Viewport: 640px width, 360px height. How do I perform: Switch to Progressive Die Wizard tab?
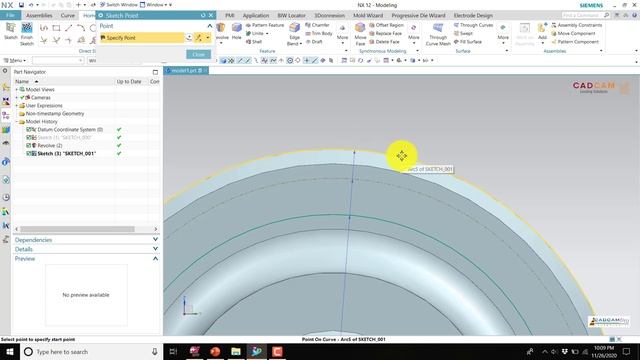coord(418,15)
